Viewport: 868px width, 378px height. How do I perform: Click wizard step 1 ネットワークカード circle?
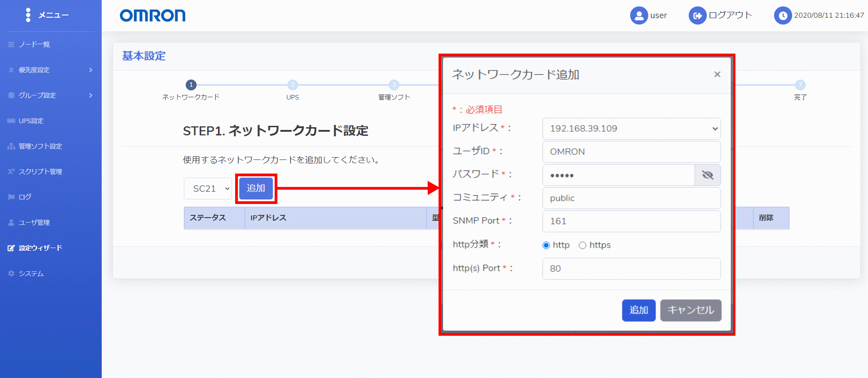(x=191, y=85)
